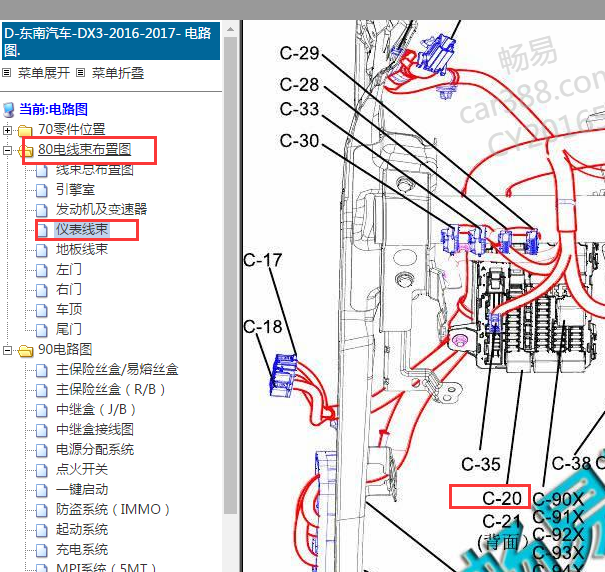Click the page icon beside 电源分配系统
605x572 pixels.
[x=42, y=450]
